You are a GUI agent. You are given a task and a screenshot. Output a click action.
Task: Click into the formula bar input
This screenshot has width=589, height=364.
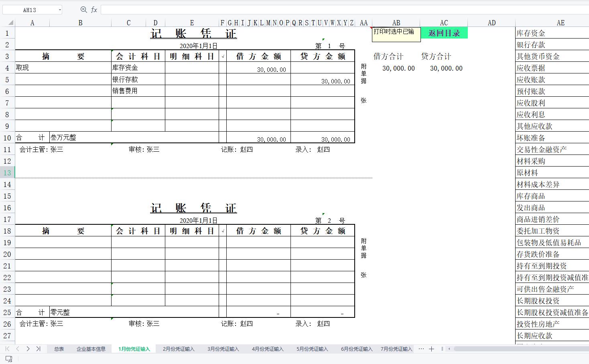(345, 10)
